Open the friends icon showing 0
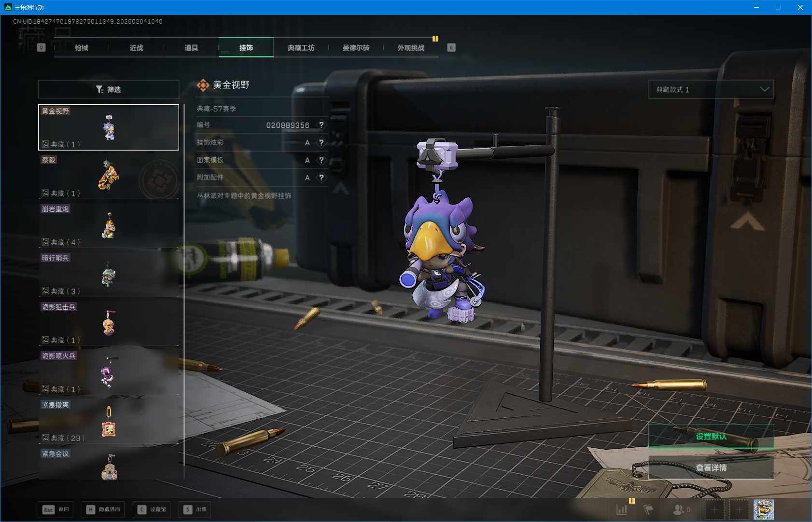This screenshot has height=522, width=812. tap(682, 509)
